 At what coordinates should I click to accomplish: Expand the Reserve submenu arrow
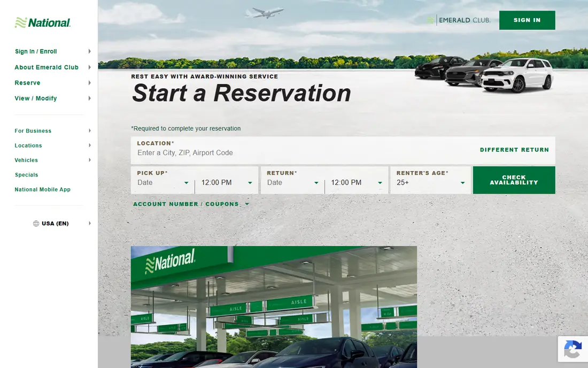click(90, 83)
